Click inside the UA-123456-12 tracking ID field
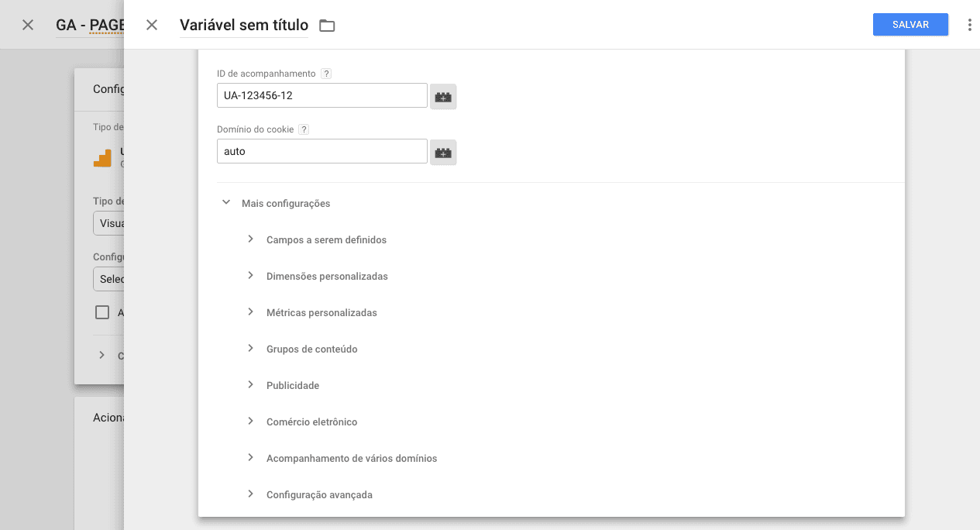 pyautogui.click(x=321, y=95)
